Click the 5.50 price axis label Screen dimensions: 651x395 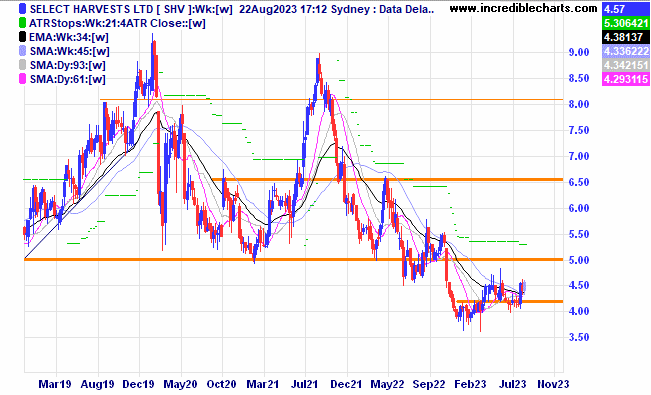click(579, 234)
